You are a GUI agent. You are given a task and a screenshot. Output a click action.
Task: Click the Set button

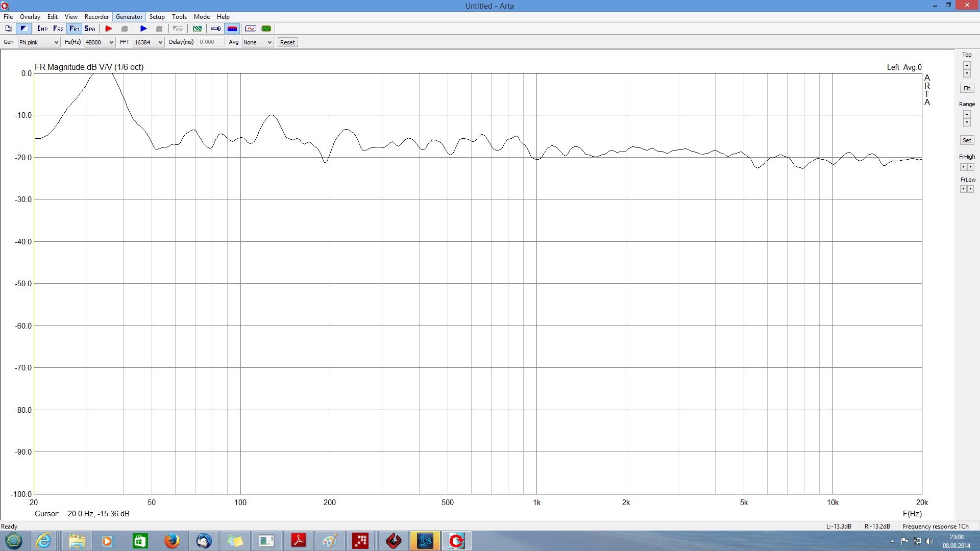(967, 140)
